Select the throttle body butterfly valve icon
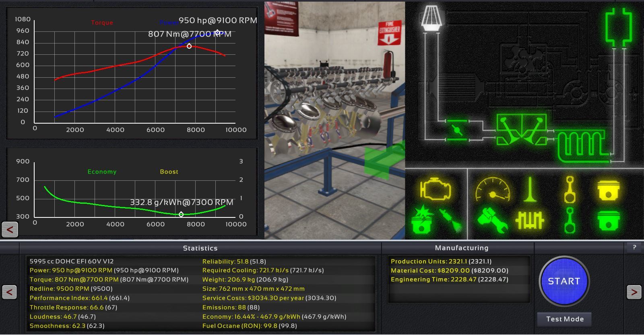This screenshot has width=644, height=335. click(x=457, y=130)
